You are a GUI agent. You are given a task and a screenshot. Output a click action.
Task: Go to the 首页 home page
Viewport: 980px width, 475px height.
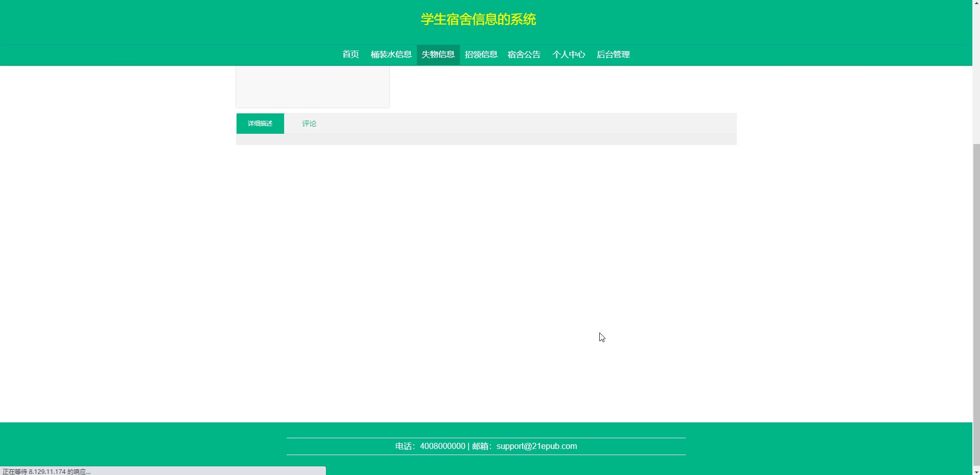[351, 55]
